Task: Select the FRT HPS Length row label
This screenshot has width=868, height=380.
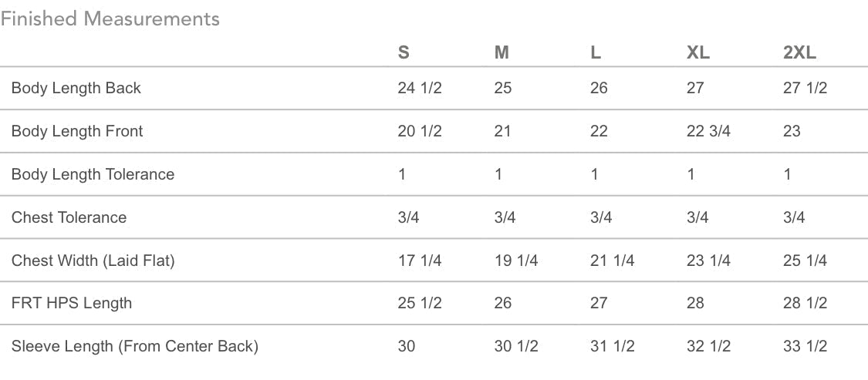Action: 72,303
